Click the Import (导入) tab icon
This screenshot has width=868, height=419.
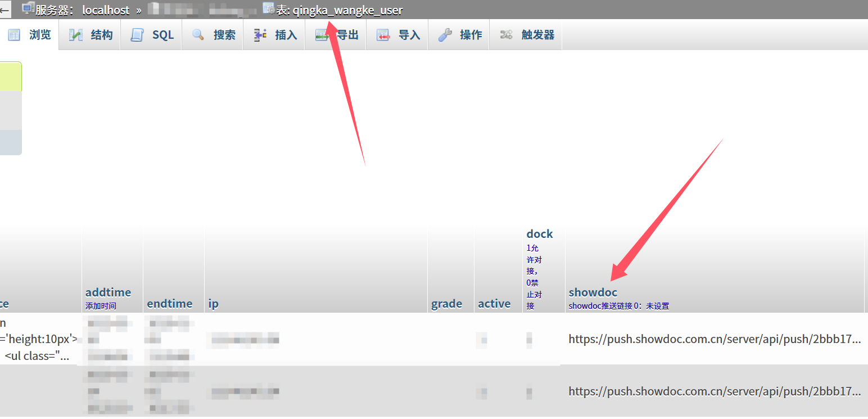click(x=383, y=35)
